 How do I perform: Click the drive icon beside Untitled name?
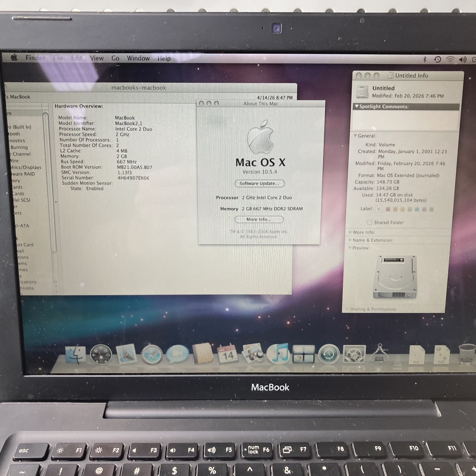tap(362, 92)
